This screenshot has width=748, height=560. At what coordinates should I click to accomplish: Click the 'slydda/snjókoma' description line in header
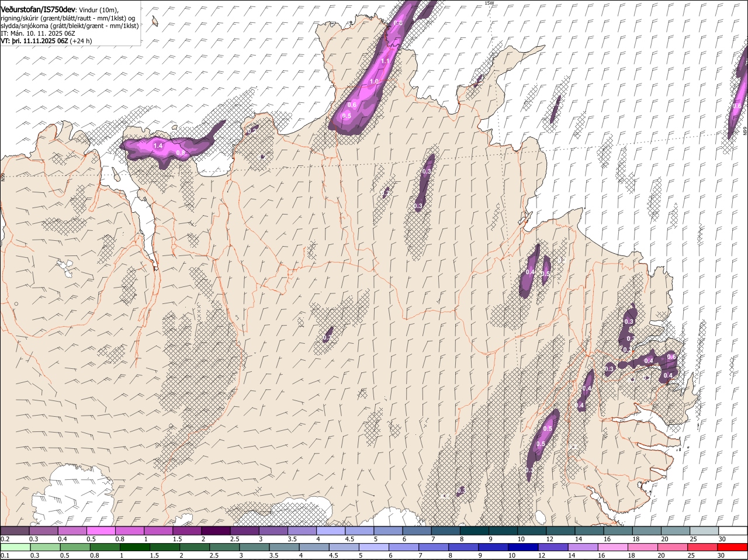pyautogui.click(x=70, y=26)
